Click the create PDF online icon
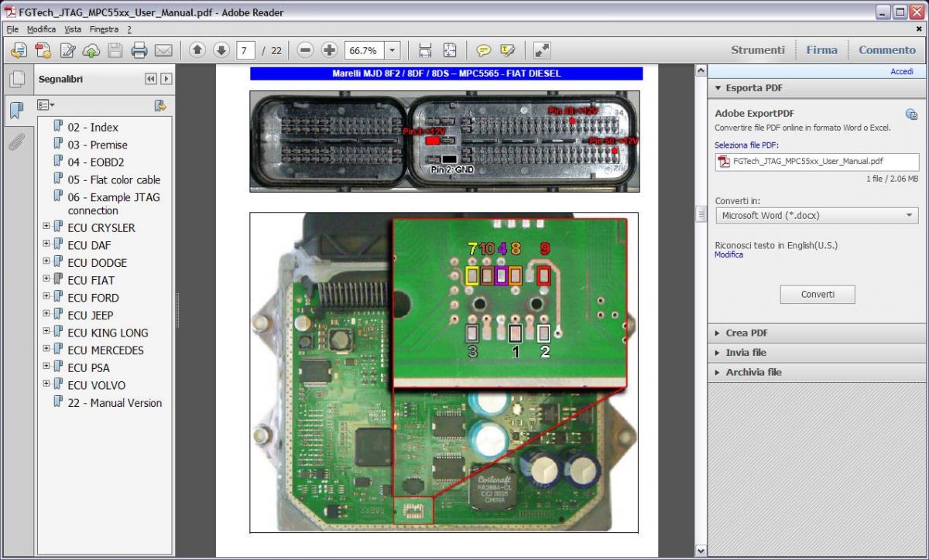The height and width of the screenshot is (560, 929). coord(43,50)
